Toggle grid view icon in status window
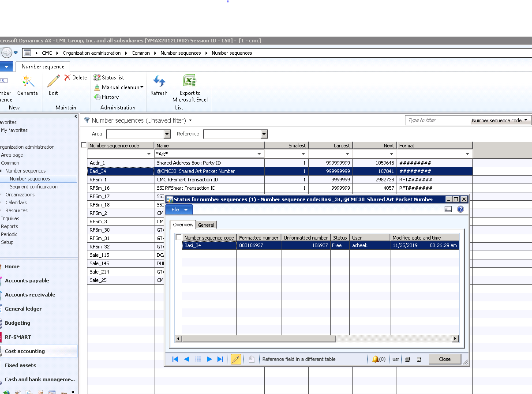 [198, 359]
